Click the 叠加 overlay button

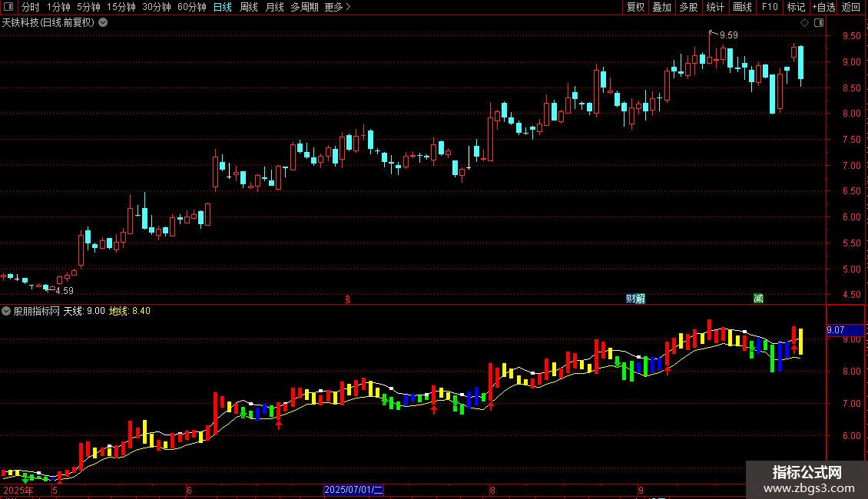click(x=661, y=7)
